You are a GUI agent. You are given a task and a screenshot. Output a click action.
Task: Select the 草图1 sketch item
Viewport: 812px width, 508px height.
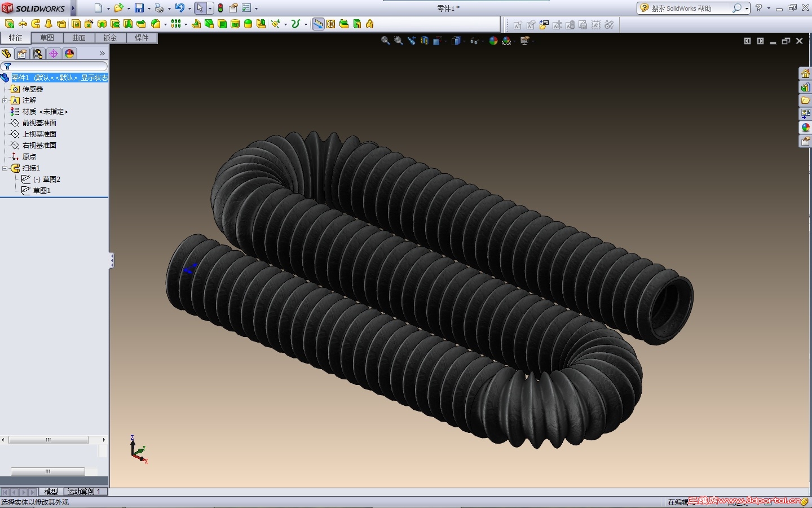(x=36, y=191)
